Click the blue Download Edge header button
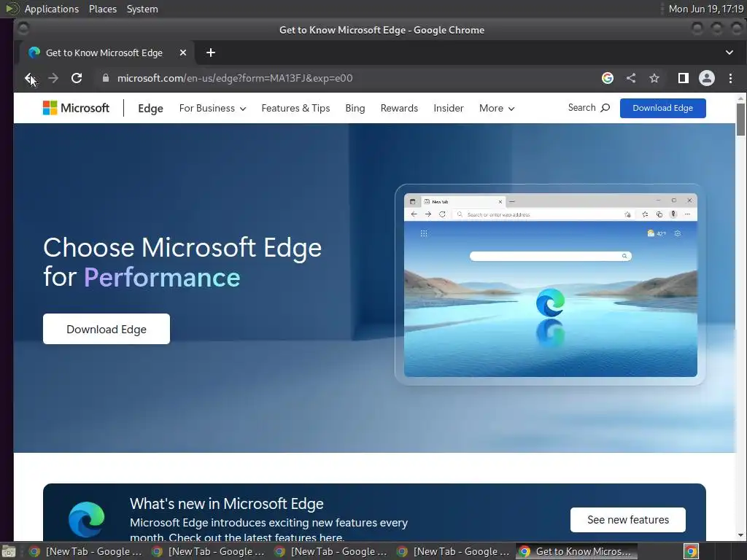Screen dimensions: 747x560 (662, 108)
